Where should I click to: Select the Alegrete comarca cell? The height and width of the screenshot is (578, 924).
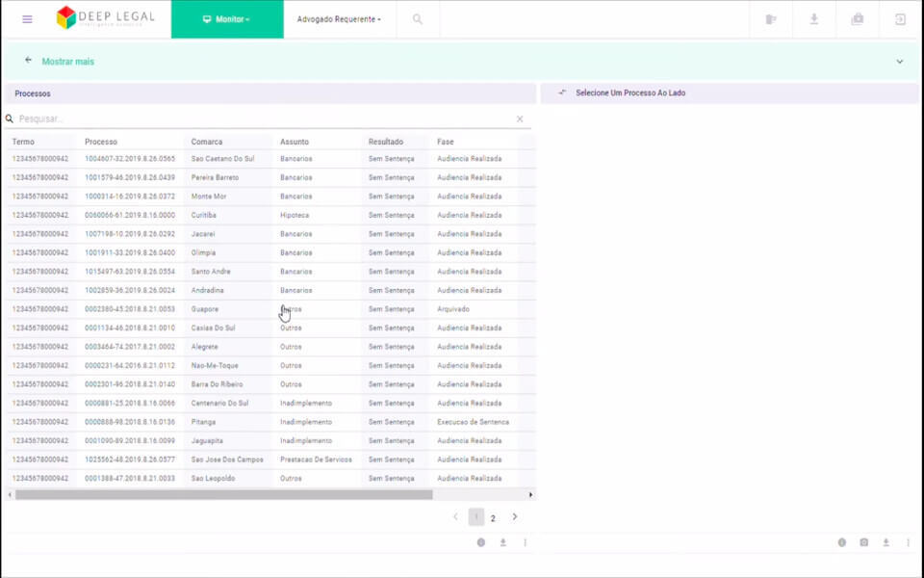pyautogui.click(x=204, y=347)
